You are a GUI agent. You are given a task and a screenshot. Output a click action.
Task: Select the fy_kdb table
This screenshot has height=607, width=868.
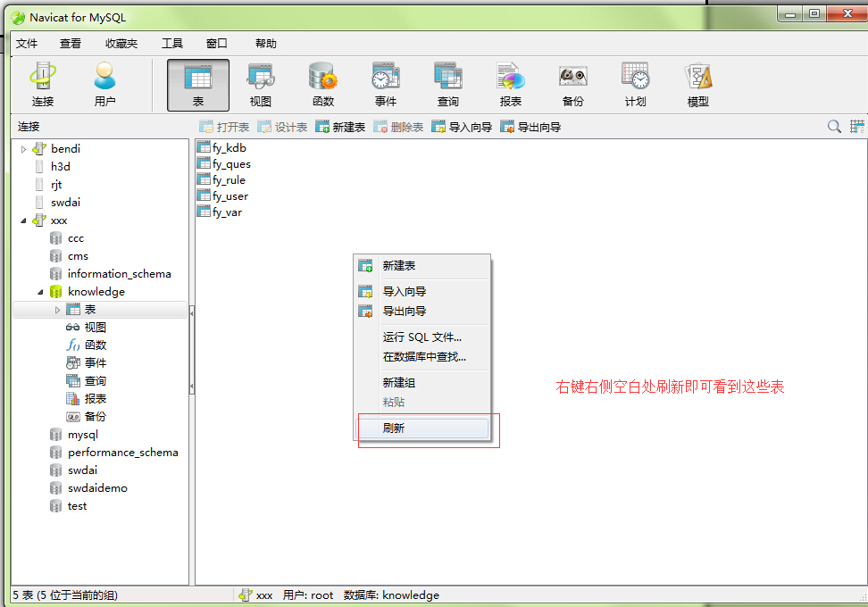222,148
